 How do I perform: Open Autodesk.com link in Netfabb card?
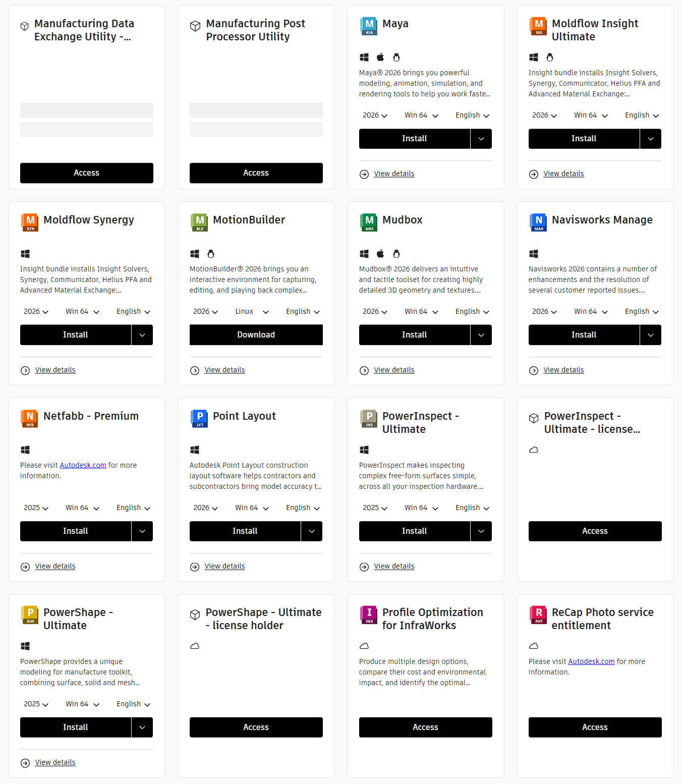click(x=83, y=465)
